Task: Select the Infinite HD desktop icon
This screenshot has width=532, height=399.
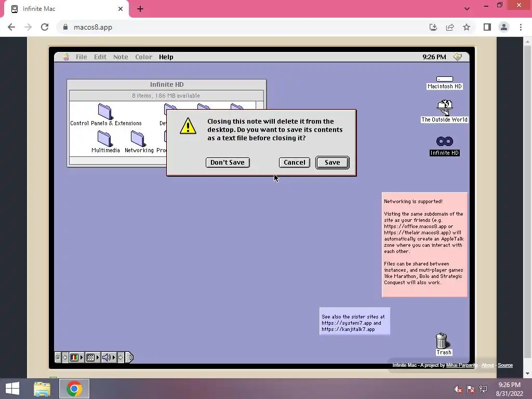Action: pos(445,146)
